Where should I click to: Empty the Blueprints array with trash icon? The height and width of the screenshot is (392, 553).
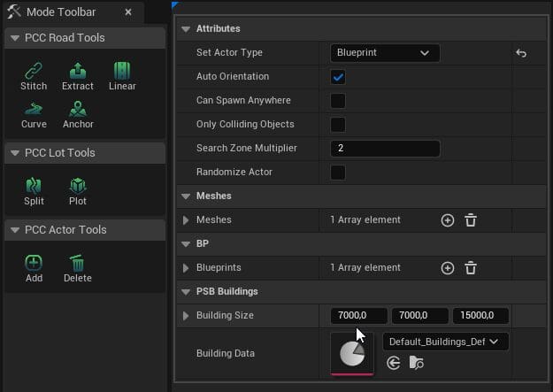[471, 268]
